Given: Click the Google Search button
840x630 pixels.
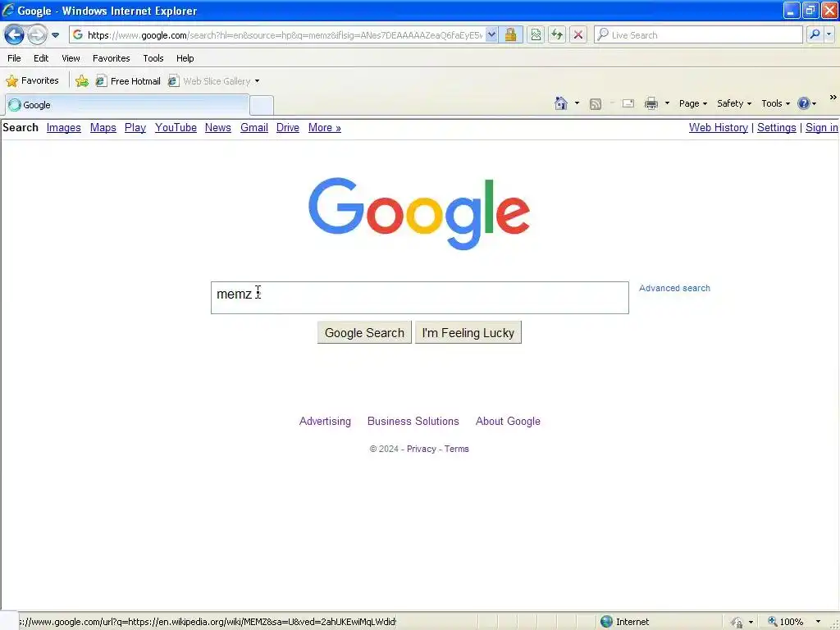Looking at the screenshot, I should [x=364, y=333].
